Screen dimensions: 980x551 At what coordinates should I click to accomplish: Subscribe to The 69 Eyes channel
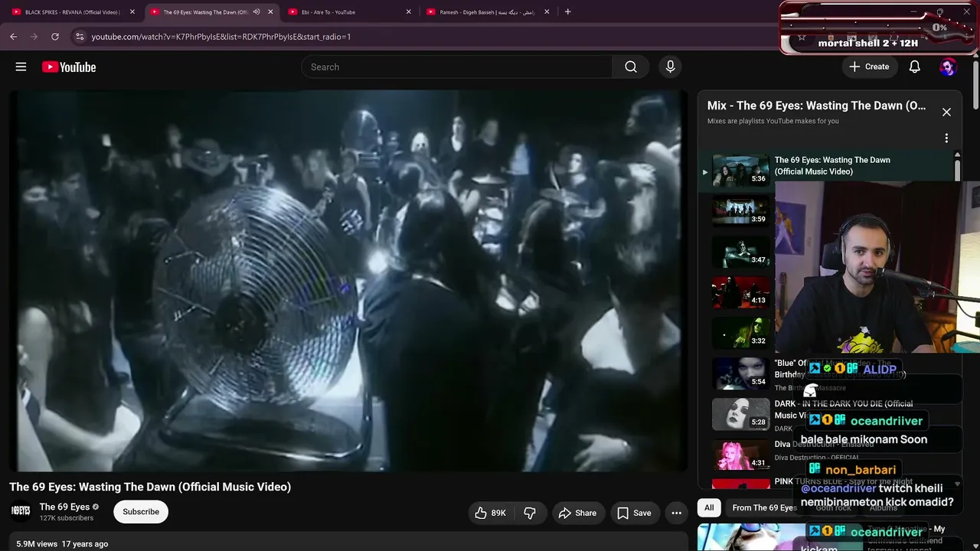[141, 512]
